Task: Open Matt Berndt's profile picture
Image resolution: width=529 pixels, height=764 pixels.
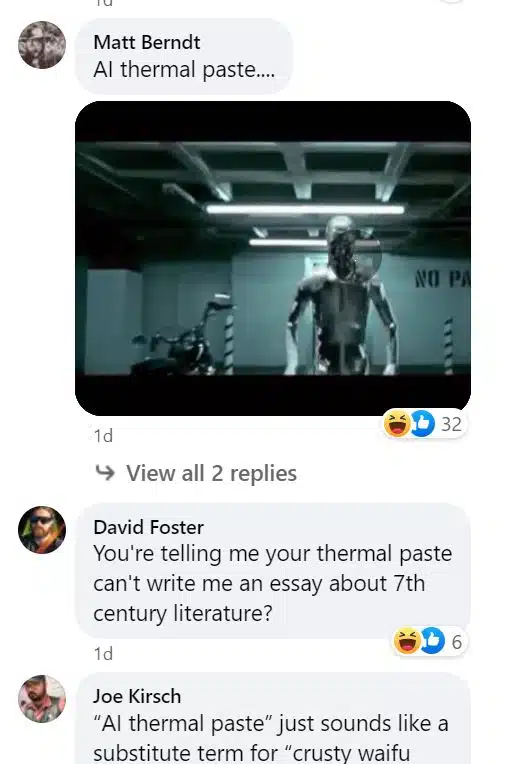Action: [42, 45]
